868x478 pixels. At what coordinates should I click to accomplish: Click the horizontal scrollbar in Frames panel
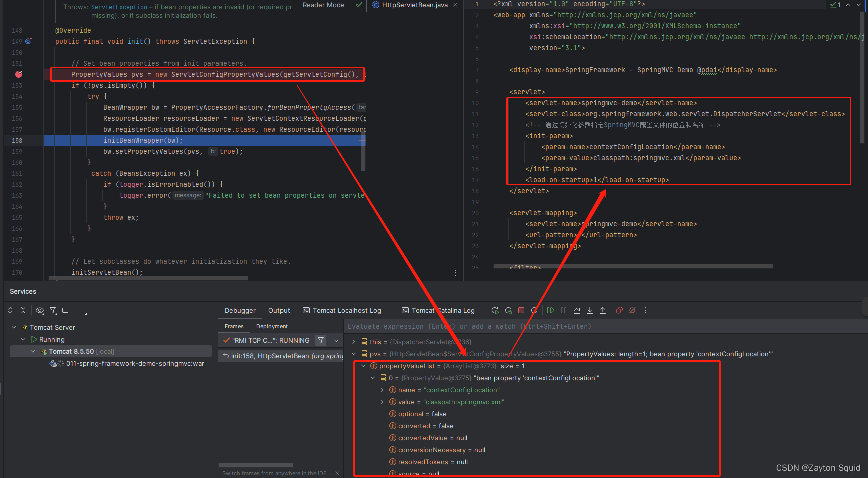[256, 465]
